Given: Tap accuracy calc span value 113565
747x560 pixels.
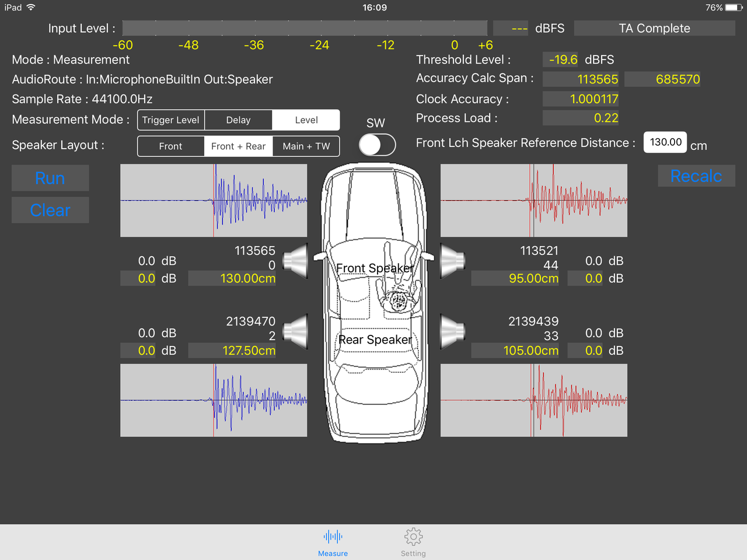Looking at the screenshot, I should point(581,79).
